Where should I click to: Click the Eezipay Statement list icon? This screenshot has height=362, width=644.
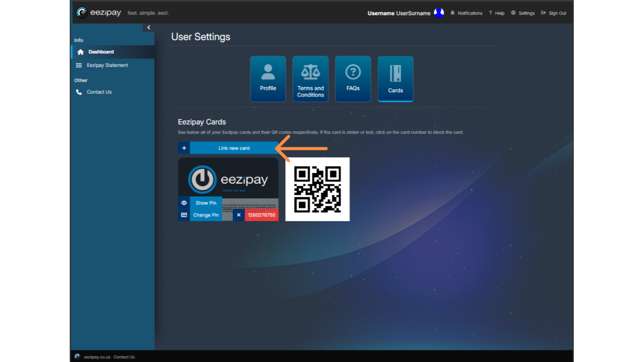(x=79, y=65)
